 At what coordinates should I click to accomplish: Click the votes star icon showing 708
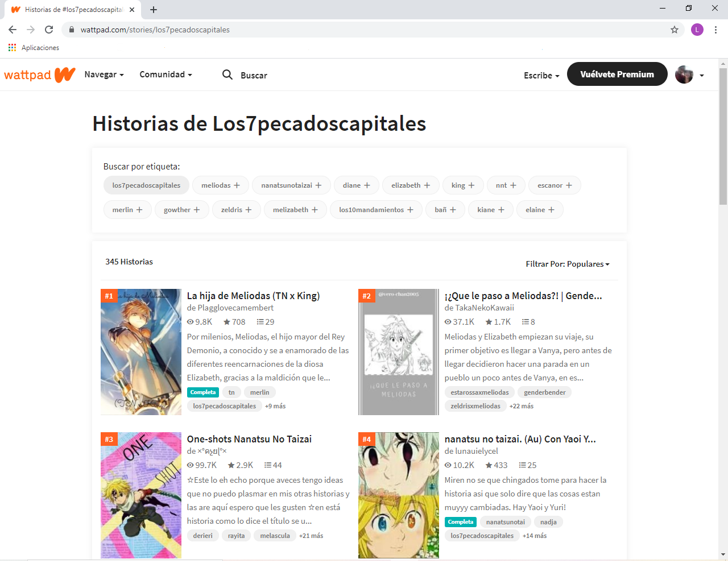point(227,322)
